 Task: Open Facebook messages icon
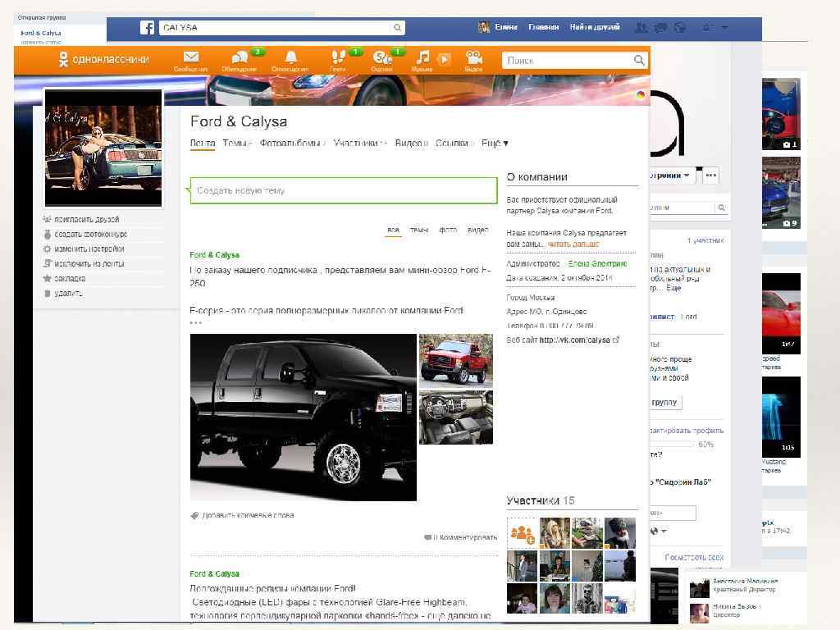(660, 27)
